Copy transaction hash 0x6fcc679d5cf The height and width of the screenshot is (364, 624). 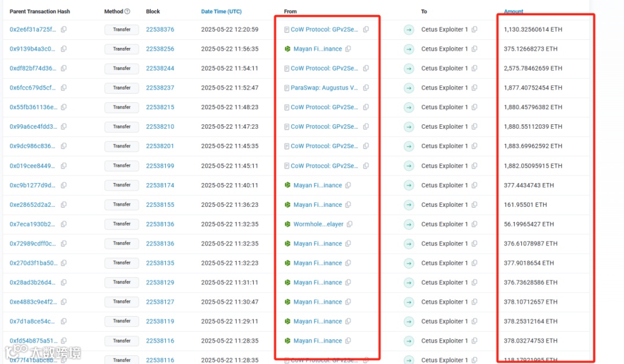64,87
